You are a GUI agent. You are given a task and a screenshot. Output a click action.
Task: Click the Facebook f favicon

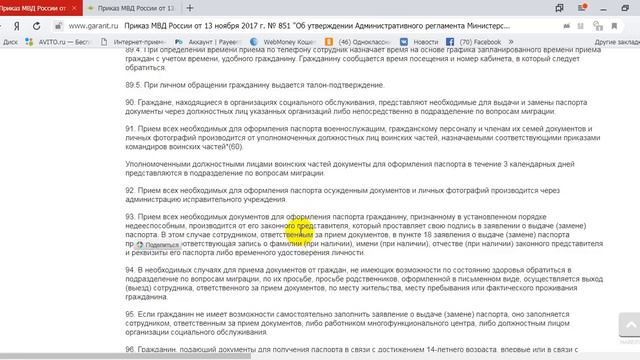coord(450,42)
